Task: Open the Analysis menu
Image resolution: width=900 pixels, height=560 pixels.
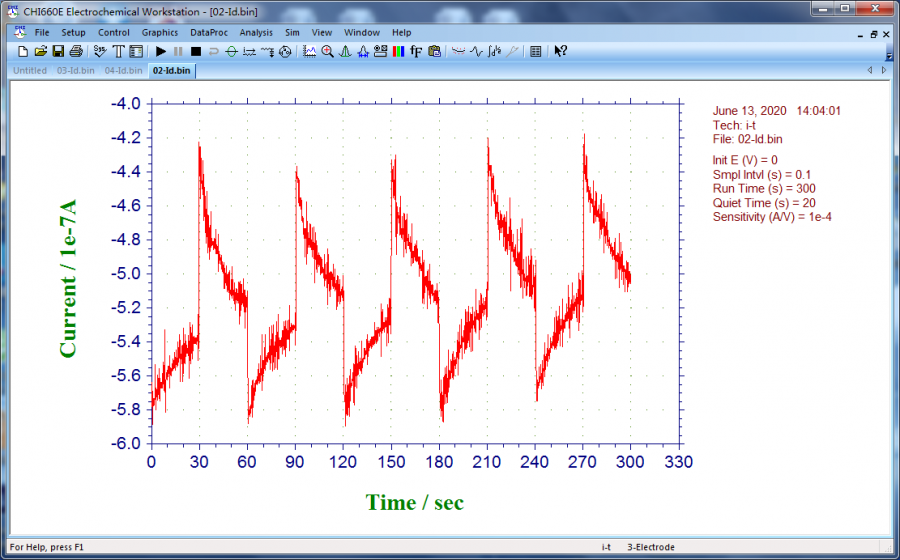Action: [x=256, y=32]
